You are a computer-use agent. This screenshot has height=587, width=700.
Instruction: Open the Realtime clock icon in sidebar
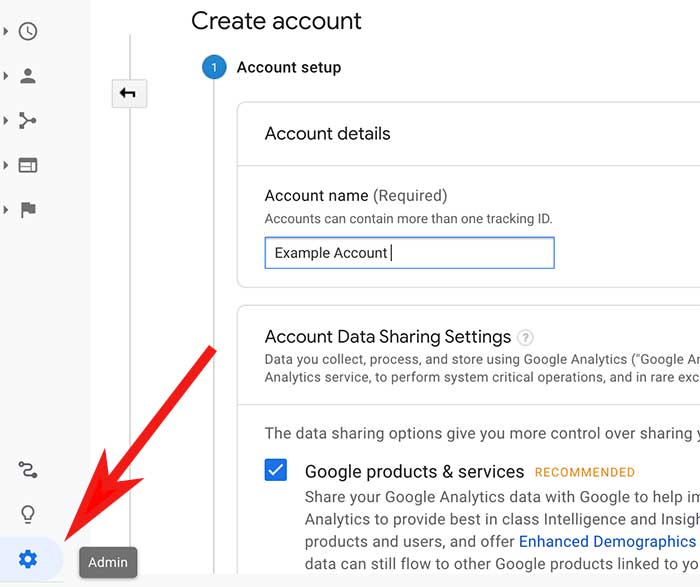(28, 31)
